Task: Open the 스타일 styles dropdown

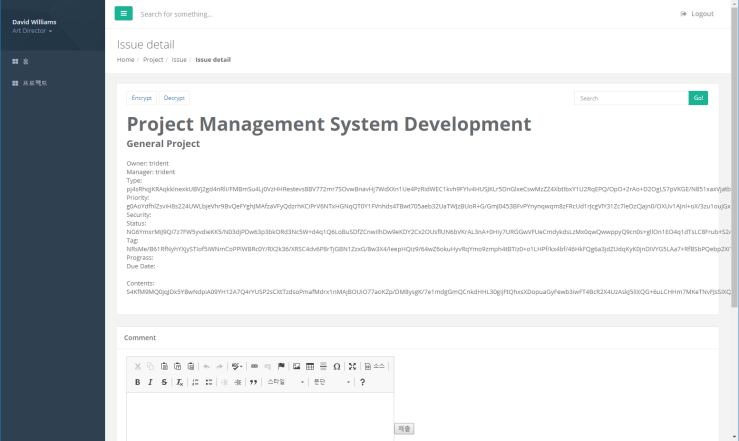Action: click(x=283, y=382)
